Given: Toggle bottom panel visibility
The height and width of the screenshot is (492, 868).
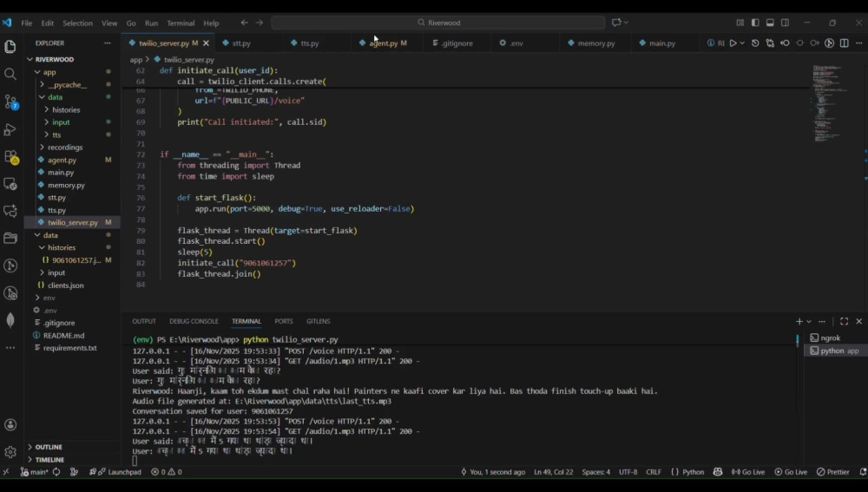Looking at the screenshot, I should (770, 23).
